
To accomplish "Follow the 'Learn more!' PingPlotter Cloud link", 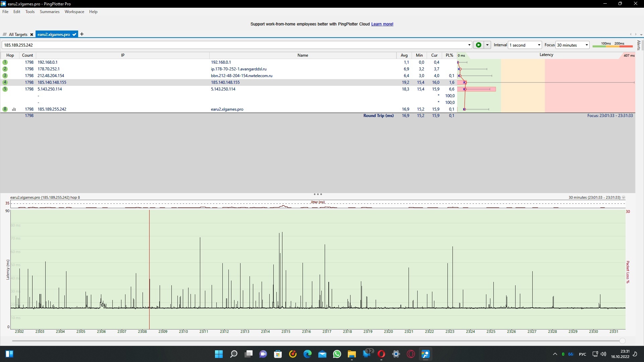I will coord(382,24).
